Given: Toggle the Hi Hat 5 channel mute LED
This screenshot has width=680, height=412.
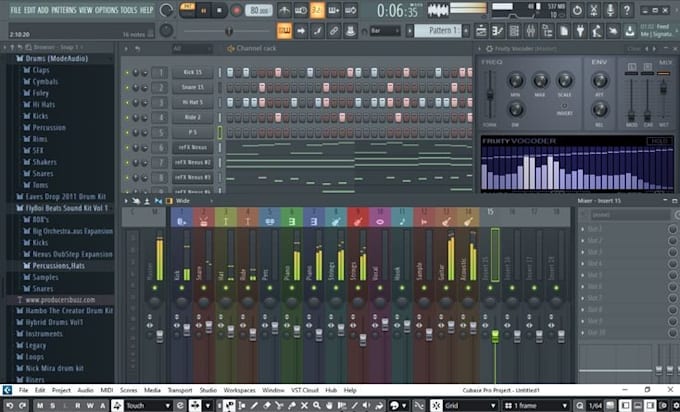Looking at the screenshot, I should [x=127, y=103].
